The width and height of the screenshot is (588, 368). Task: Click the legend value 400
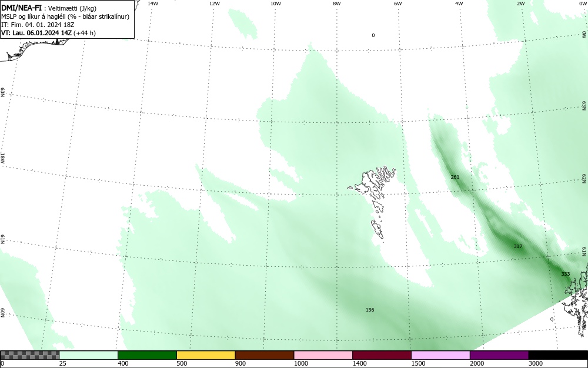point(123,363)
